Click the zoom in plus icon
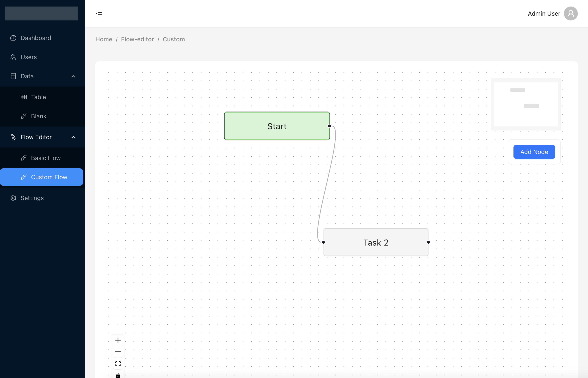 [118, 340]
